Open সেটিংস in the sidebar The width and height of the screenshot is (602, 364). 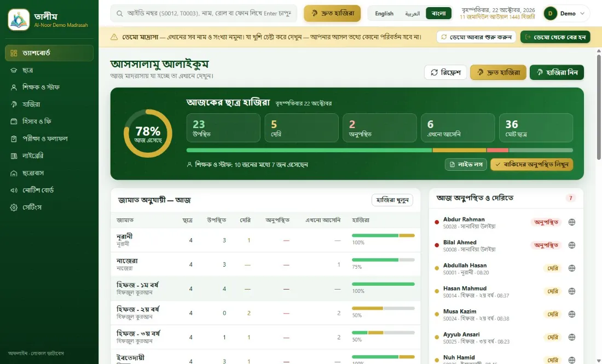coord(49,207)
